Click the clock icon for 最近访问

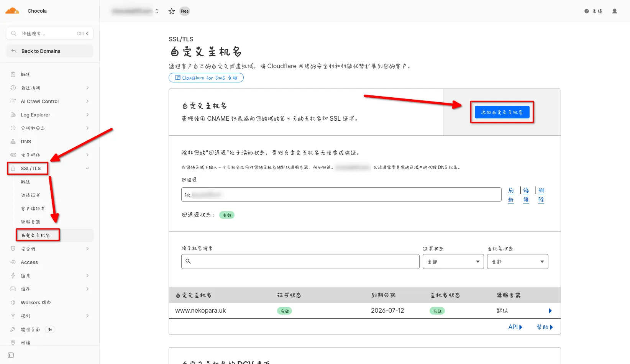(x=13, y=88)
